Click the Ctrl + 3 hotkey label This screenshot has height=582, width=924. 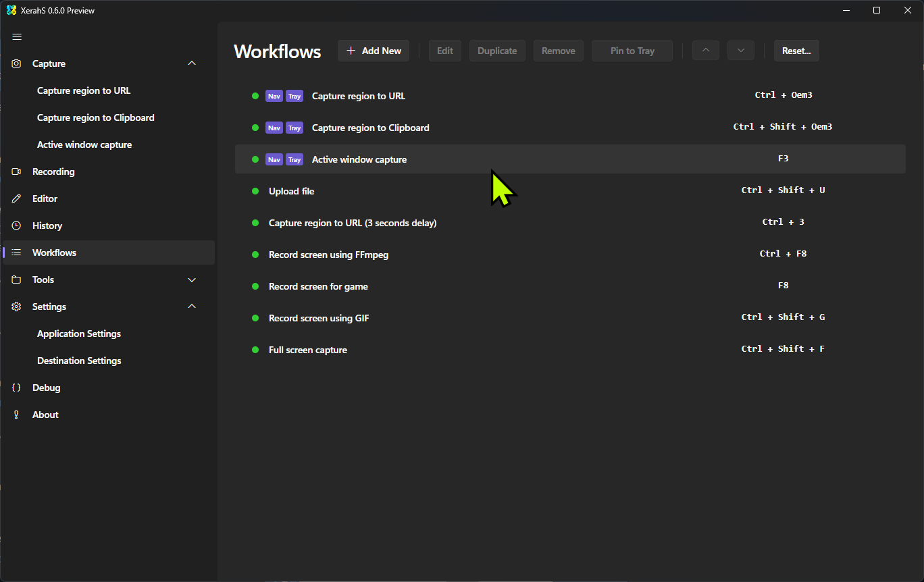point(783,222)
